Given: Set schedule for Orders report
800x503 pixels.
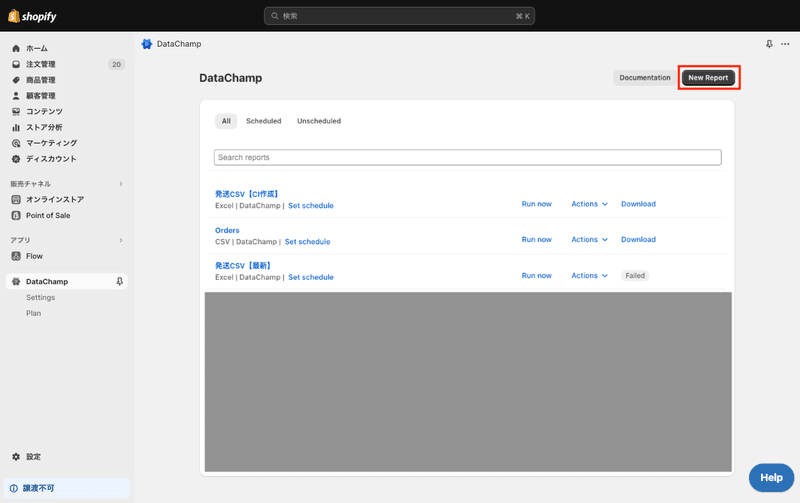Looking at the screenshot, I should pyautogui.click(x=307, y=242).
